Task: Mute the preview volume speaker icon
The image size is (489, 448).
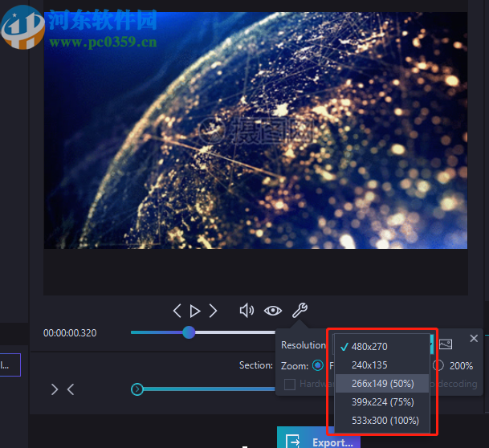Action: point(247,311)
